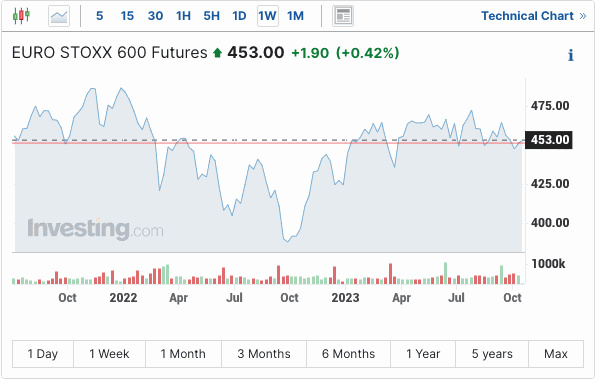Click the 453.00 last price value
Screen dimensions: 595x379
256,53
